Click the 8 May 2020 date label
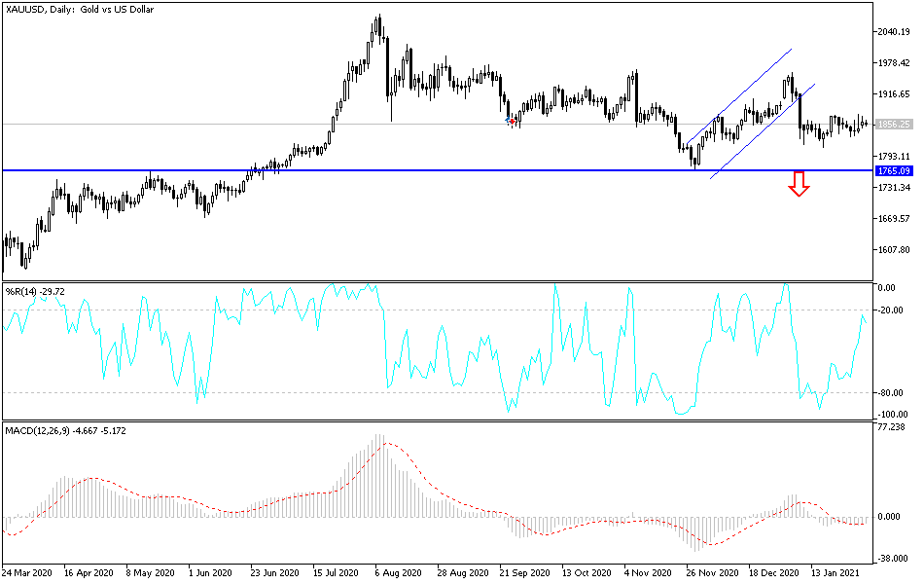This screenshot has height=584, width=924. [x=150, y=573]
